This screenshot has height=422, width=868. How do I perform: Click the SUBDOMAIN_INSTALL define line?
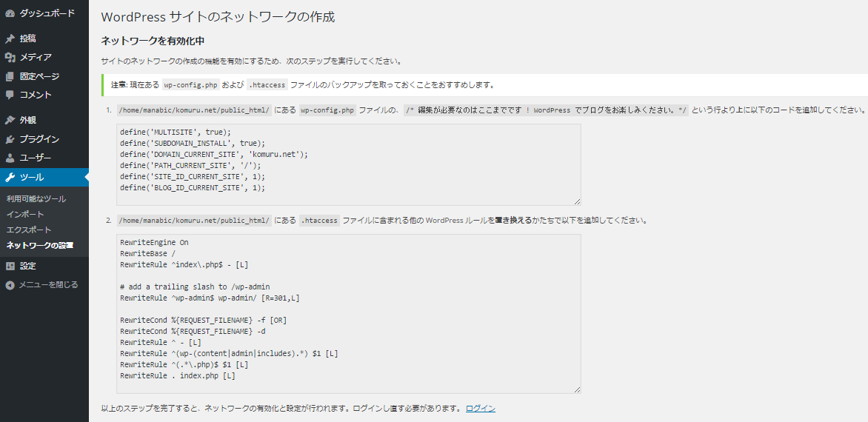pyautogui.click(x=193, y=143)
